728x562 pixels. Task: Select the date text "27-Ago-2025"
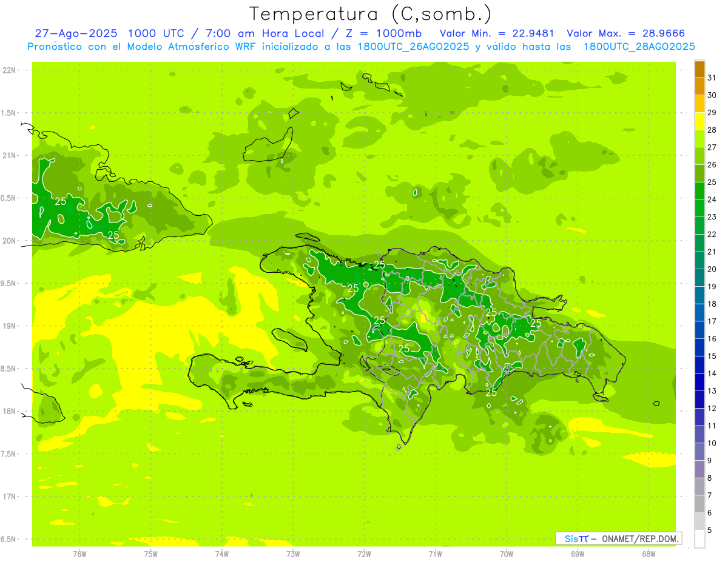click(76, 33)
